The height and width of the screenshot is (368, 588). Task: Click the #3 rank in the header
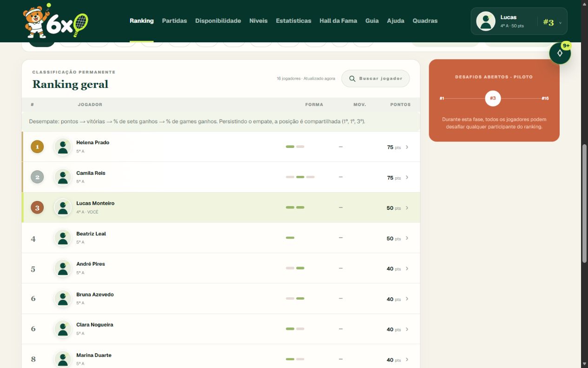coord(548,22)
